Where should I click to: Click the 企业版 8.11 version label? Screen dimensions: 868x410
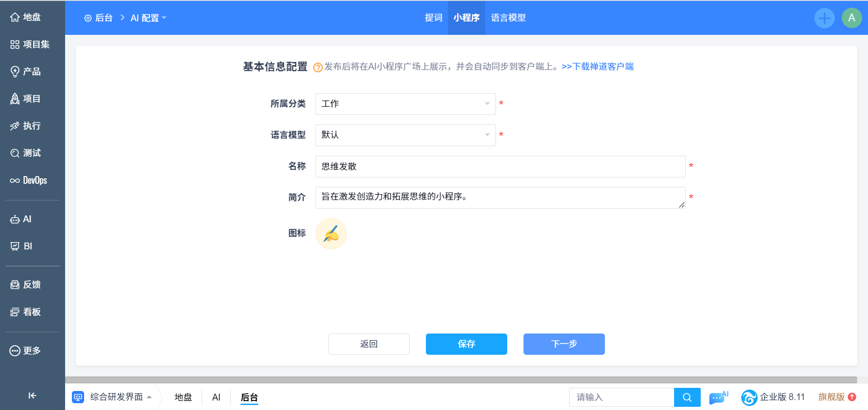pos(783,397)
